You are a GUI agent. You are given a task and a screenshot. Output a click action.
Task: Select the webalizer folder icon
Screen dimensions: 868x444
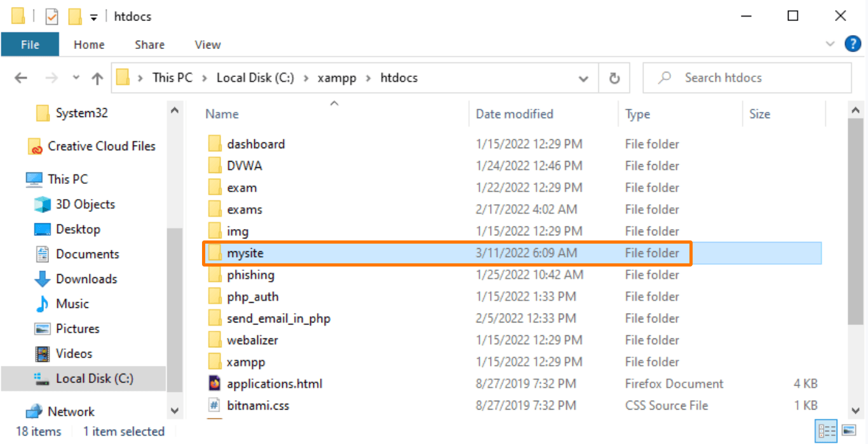pos(215,340)
